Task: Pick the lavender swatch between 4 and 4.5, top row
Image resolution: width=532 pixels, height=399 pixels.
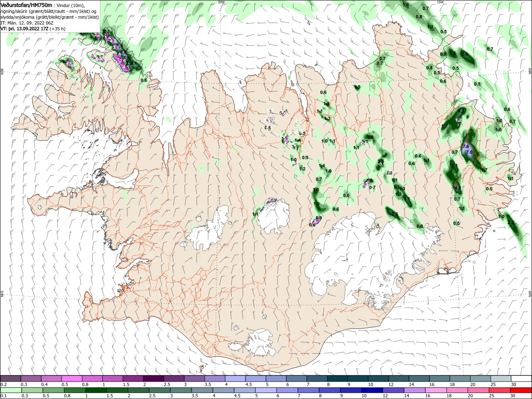Action: pos(235,378)
